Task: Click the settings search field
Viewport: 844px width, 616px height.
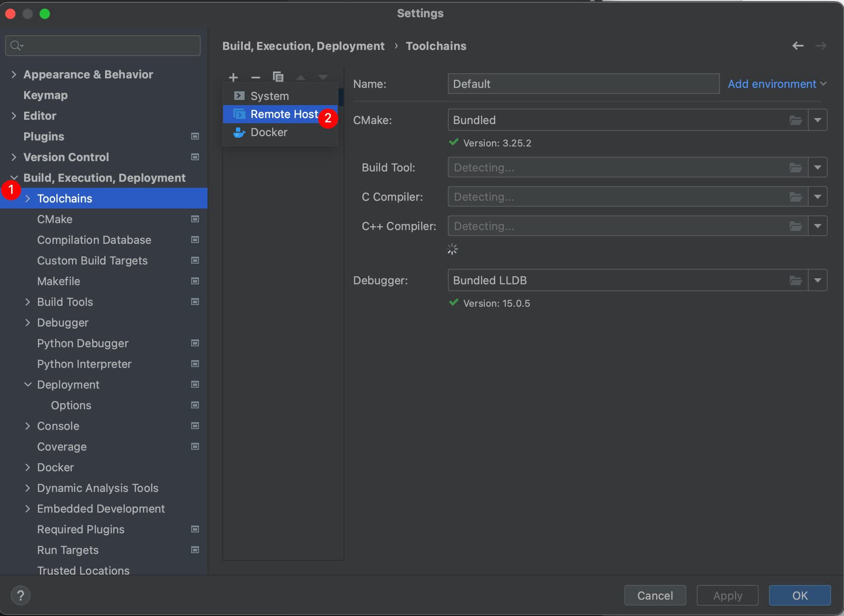Action: [103, 46]
